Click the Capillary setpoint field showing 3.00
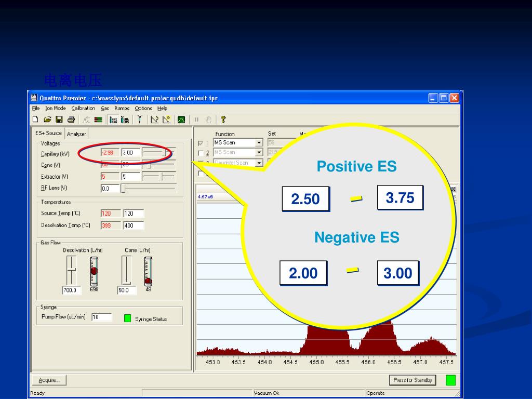Image resolution: width=532 pixels, height=399 pixels. (130, 153)
